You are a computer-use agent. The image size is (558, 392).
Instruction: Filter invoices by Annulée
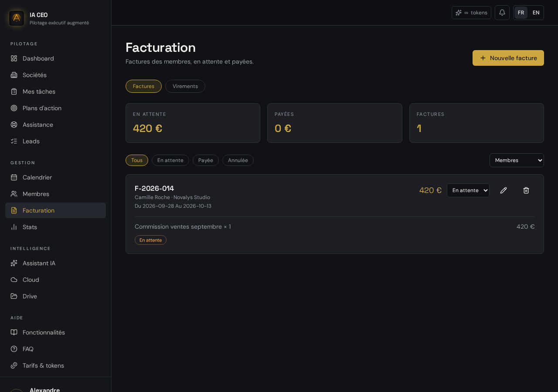click(238, 160)
